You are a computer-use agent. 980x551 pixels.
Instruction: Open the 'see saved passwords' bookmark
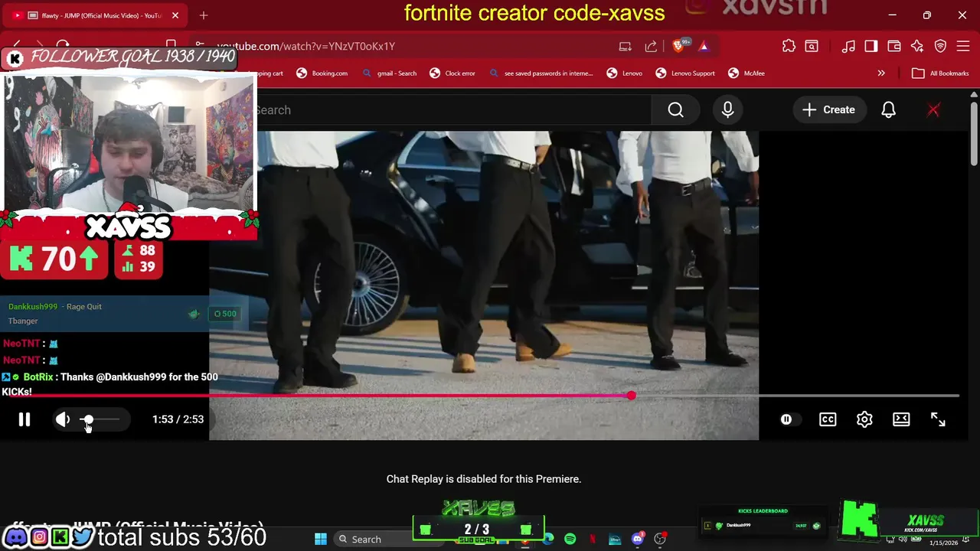pos(541,73)
